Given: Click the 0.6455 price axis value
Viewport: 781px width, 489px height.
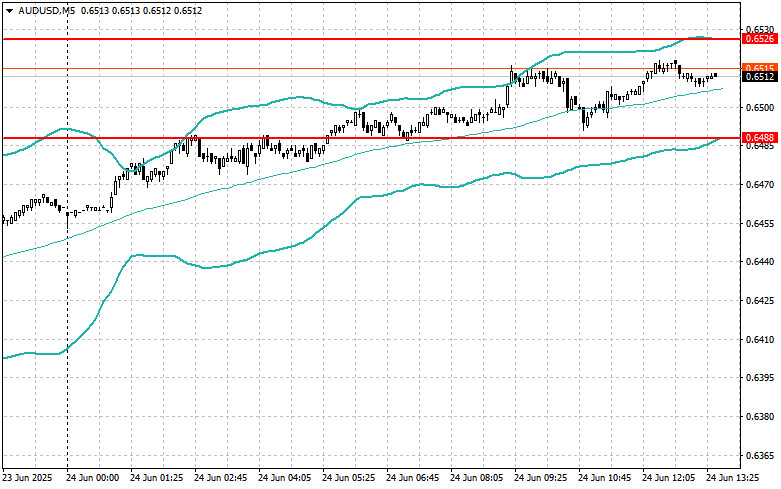Looking at the screenshot, I should [x=760, y=224].
